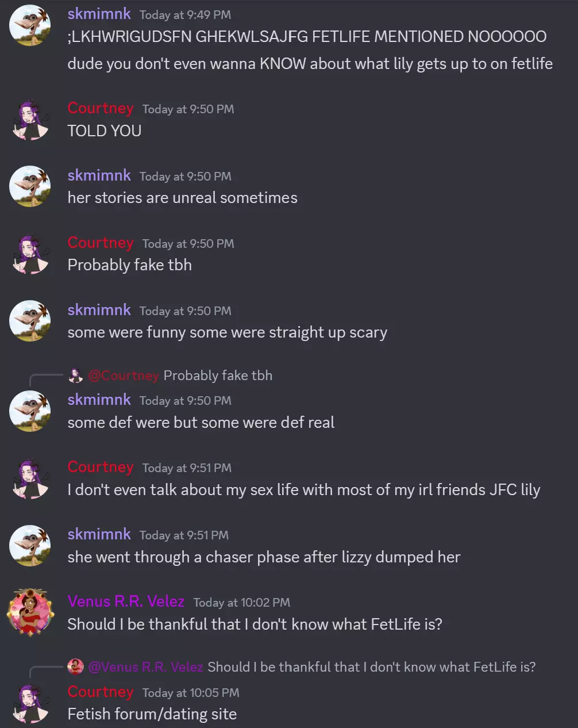Click Courtney's avatar beside the Fetish forum/dating site message
This screenshot has width=578, height=728.
point(30,703)
